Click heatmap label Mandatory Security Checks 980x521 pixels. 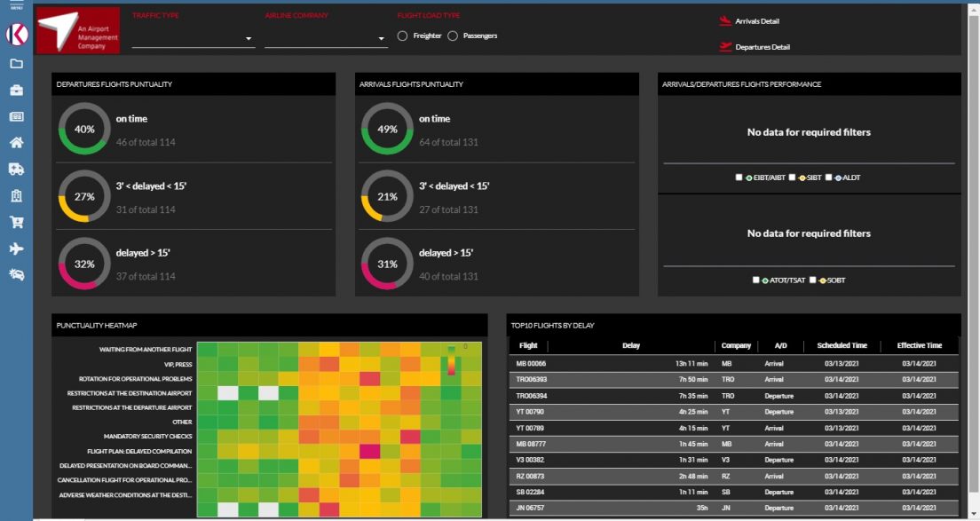(x=148, y=436)
